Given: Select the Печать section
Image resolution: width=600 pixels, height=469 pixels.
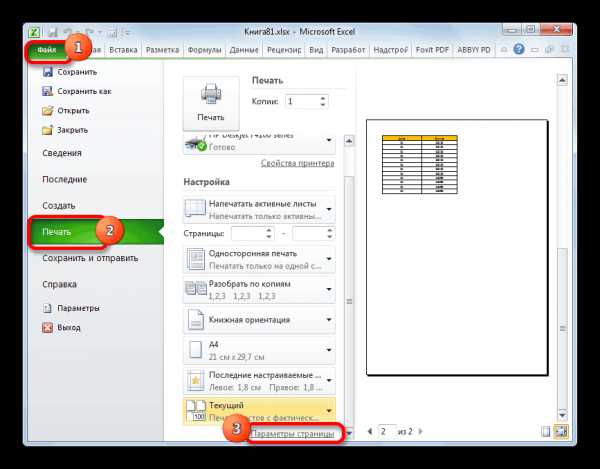Looking at the screenshot, I should (x=96, y=232).
